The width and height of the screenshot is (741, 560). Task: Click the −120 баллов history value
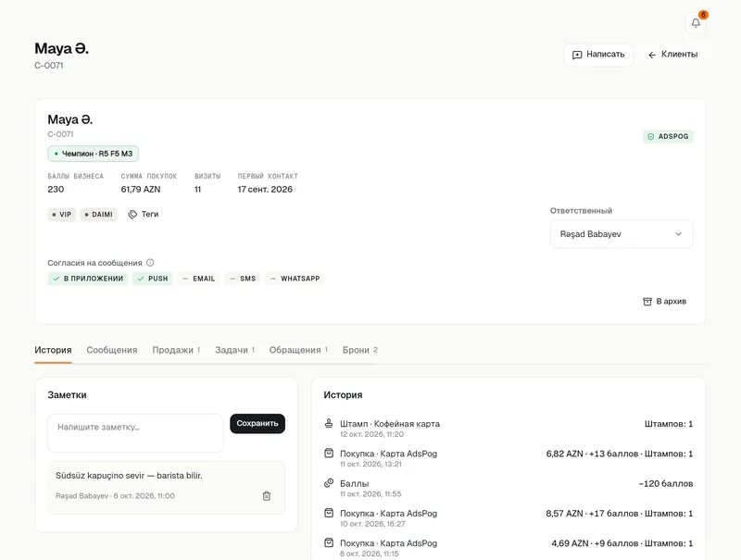666,483
